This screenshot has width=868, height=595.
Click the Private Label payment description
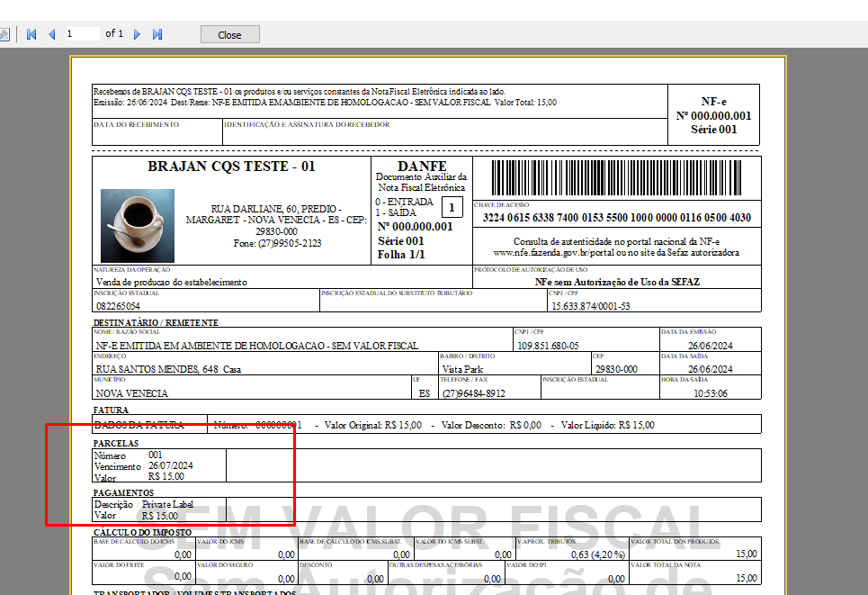click(x=168, y=505)
